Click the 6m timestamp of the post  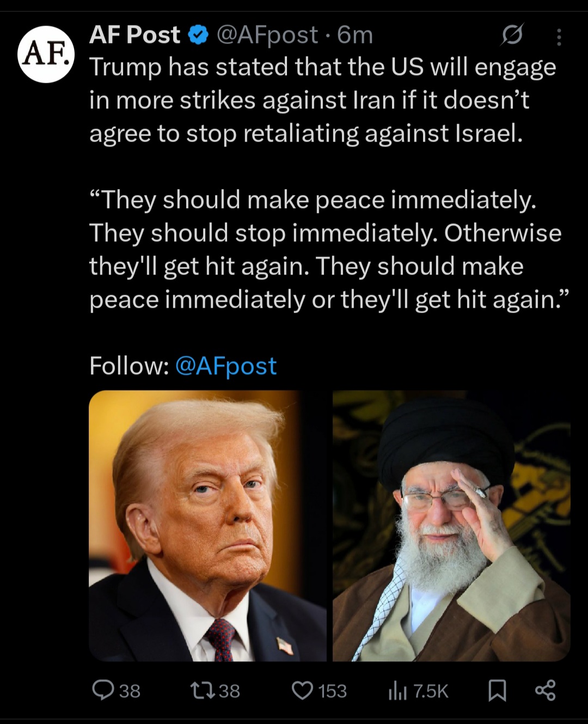[x=355, y=35]
